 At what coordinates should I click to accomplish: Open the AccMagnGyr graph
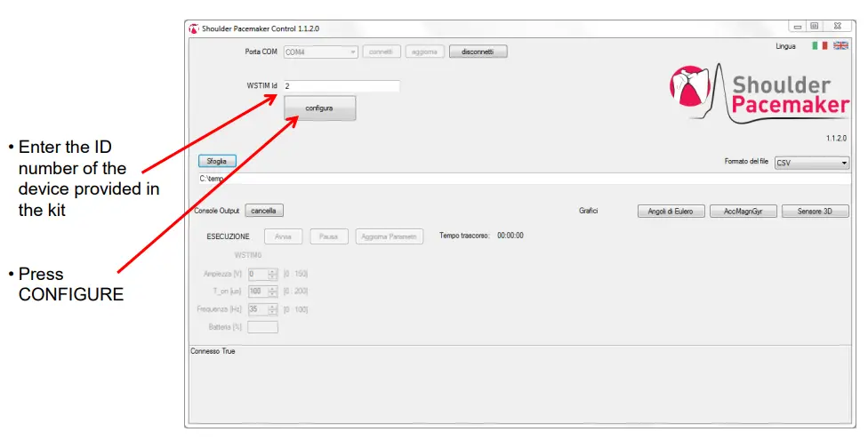(743, 212)
